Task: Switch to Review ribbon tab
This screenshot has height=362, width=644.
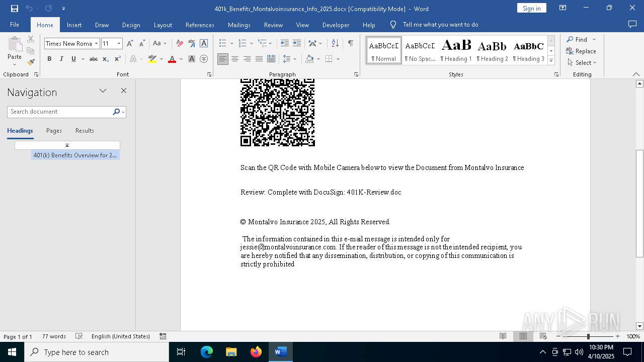Action: tap(273, 25)
